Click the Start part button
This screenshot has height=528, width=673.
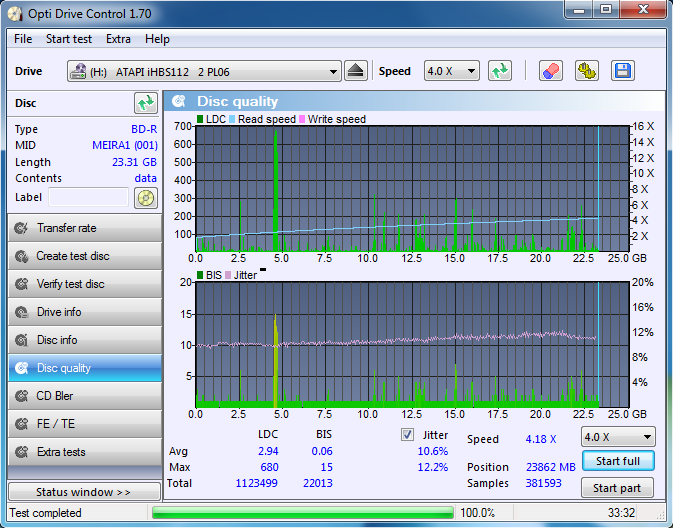617,488
